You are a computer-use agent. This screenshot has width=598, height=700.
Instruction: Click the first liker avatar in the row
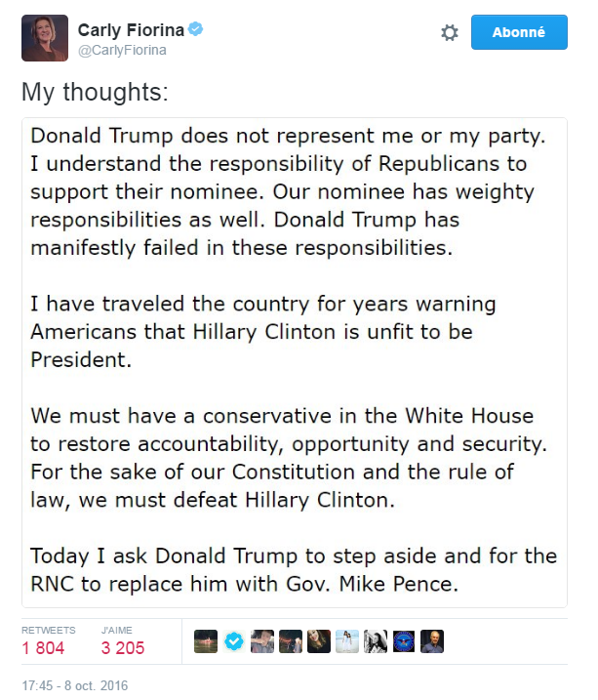[206, 641]
